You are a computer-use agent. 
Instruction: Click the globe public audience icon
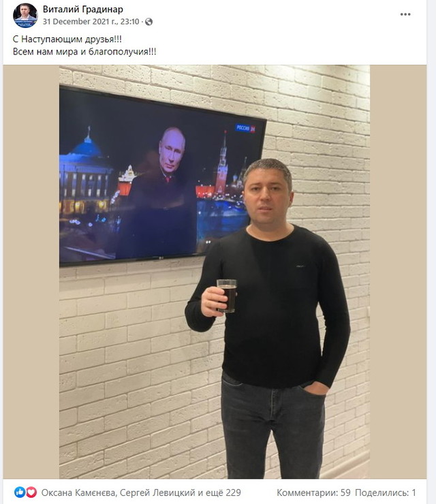(149, 22)
